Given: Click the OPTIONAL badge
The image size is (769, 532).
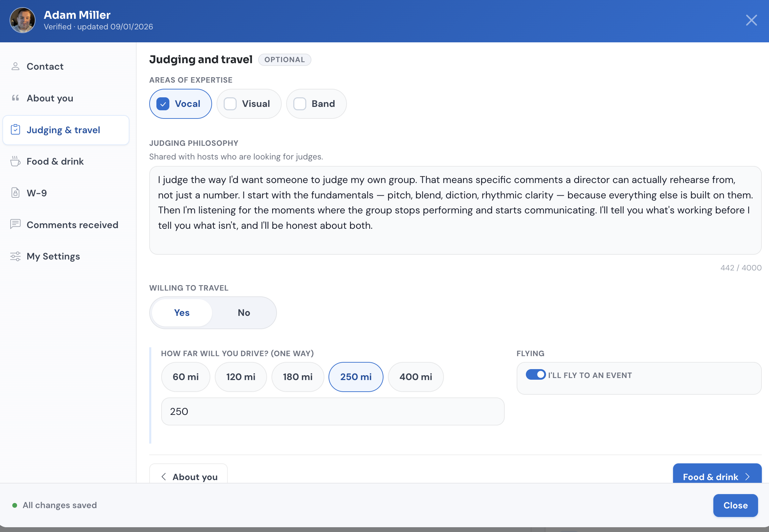Looking at the screenshot, I should (x=284, y=60).
